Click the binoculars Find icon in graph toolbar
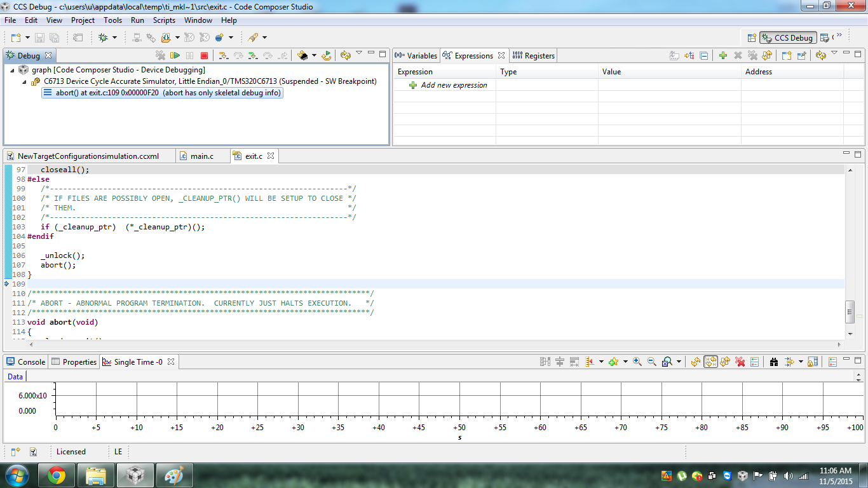This screenshot has width=868, height=488. click(774, 362)
